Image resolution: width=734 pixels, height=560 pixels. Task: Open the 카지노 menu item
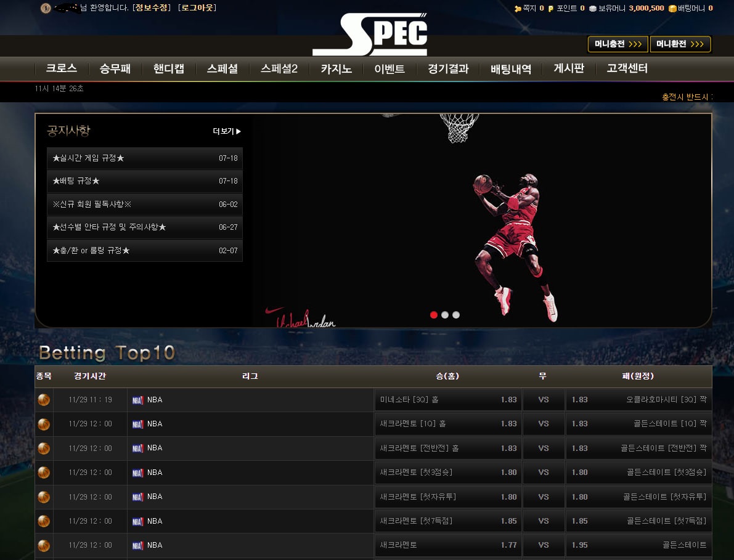[x=336, y=69]
